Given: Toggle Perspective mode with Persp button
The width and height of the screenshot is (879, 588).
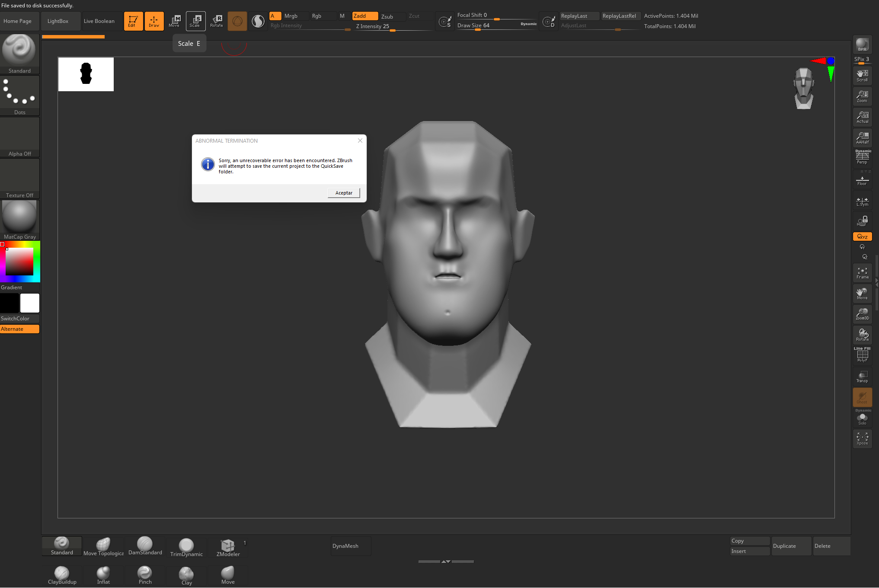Looking at the screenshot, I should click(862, 158).
